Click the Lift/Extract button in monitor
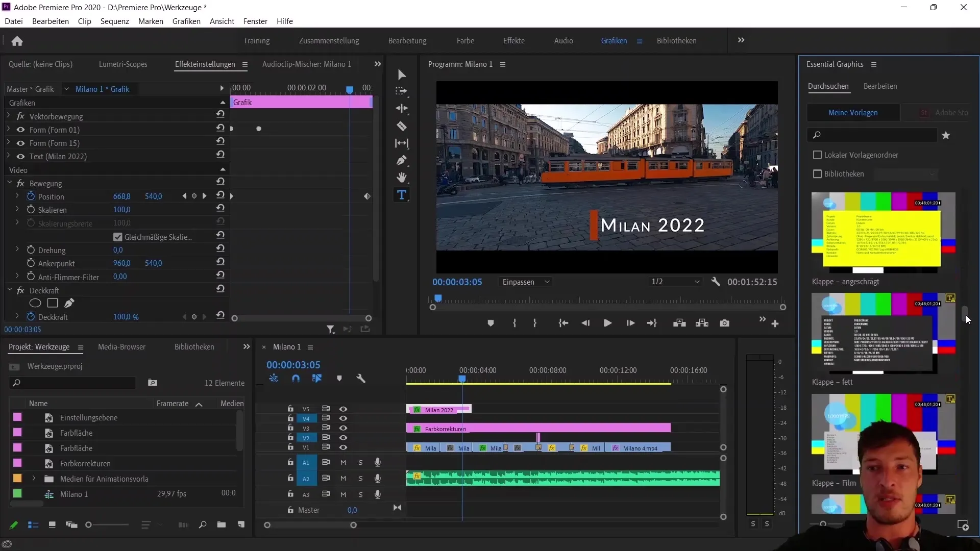Screen dimensions: 980x551 680,323
